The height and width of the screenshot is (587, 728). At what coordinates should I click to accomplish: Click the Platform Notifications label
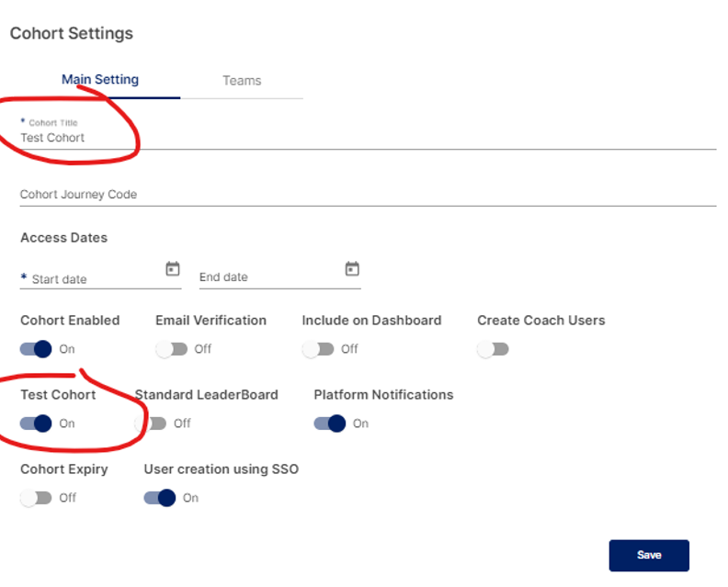(383, 394)
